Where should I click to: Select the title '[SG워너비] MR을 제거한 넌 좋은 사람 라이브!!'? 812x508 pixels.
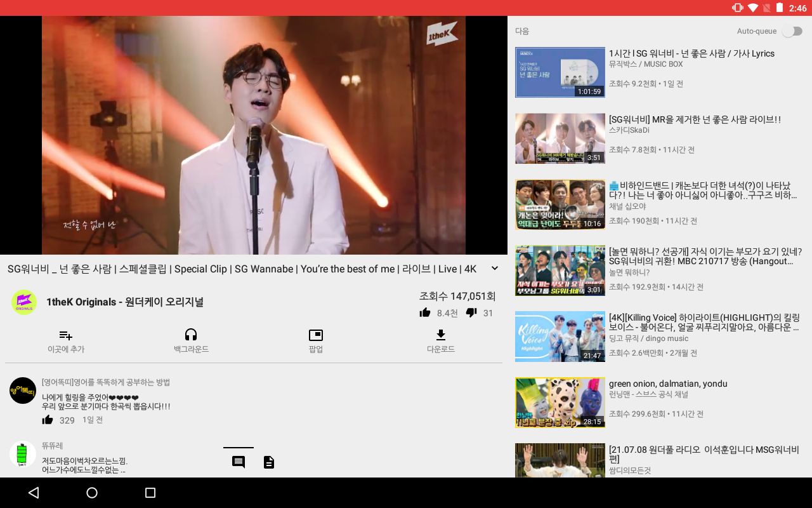[695, 119]
